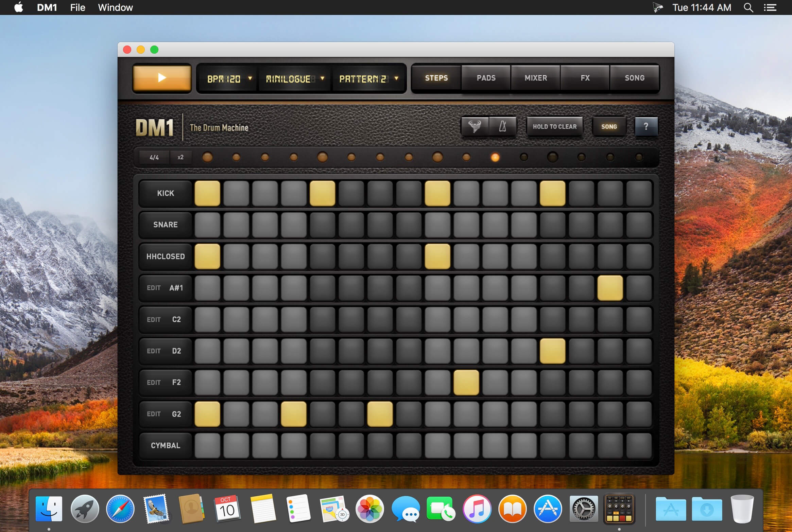Switch to the PADS tab
Image resolution: width=792 pixels, height=532 pixels.
click(x=486, y=78)
